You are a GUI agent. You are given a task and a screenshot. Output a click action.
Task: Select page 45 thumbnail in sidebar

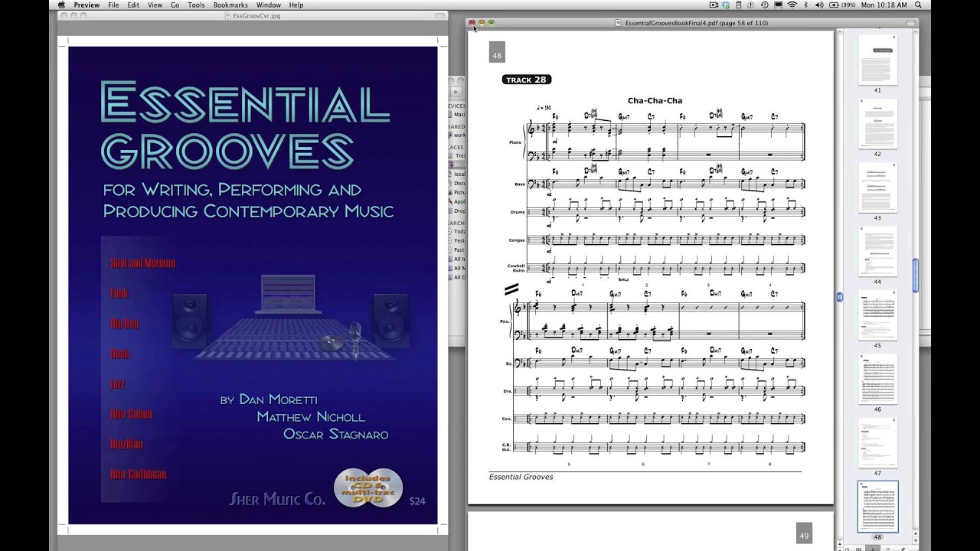point(877,315)
